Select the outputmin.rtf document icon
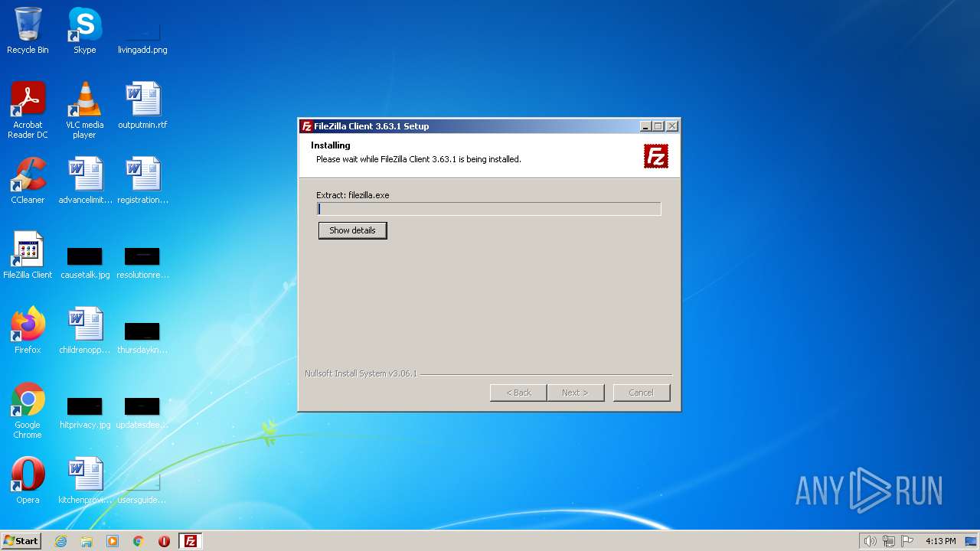The image size is (980, 551). pos(142,106)
